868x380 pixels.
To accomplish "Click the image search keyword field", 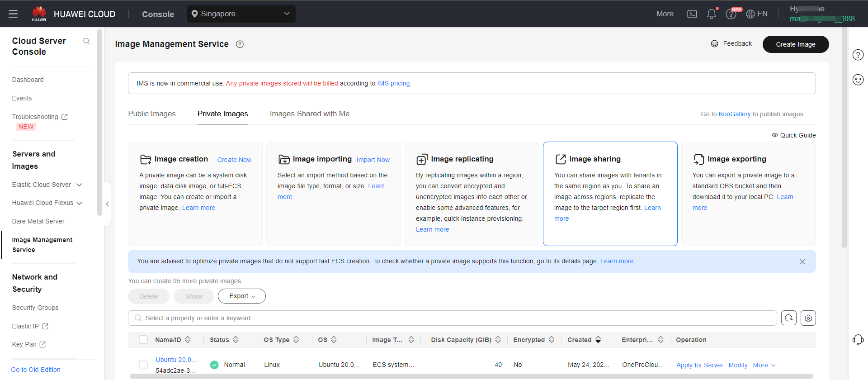I will [453, 318].
